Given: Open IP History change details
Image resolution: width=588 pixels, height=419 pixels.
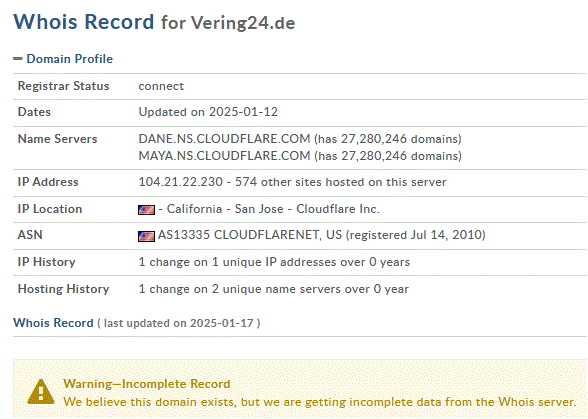Looking at the screenshot, I should tap(274, 262).
